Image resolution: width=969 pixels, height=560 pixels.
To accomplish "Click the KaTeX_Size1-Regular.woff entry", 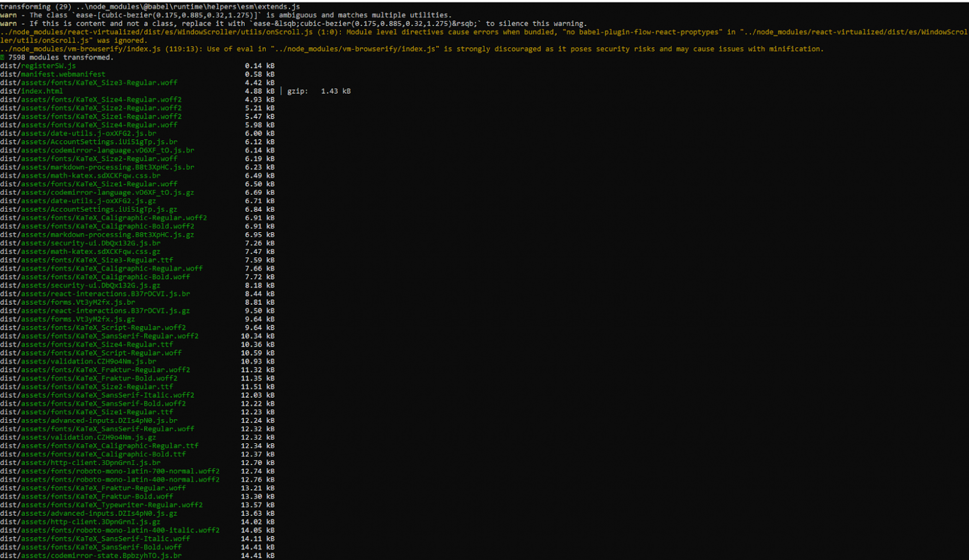I will pos(89,184).
